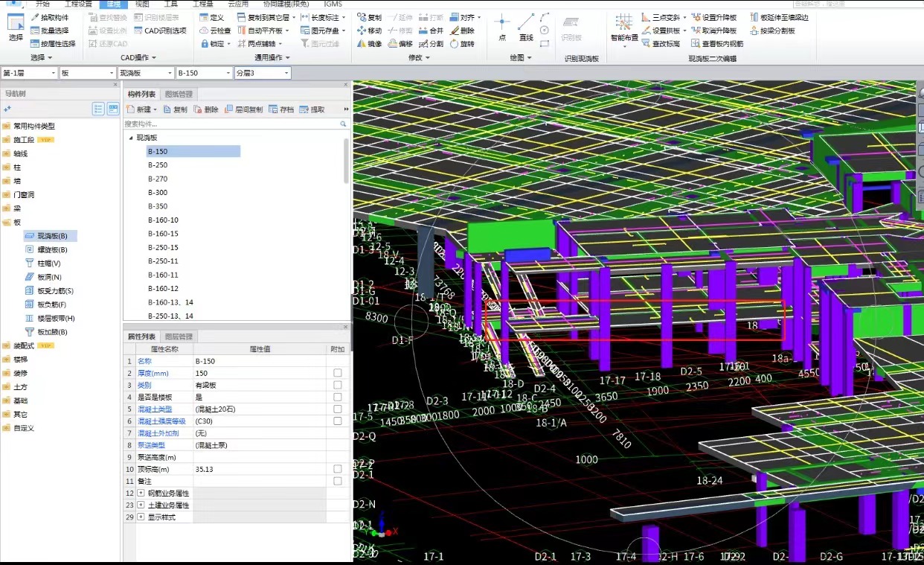Select 镜像 mirror tool
This screenshot has height=565, width=924.
click(x=369, y=44)
